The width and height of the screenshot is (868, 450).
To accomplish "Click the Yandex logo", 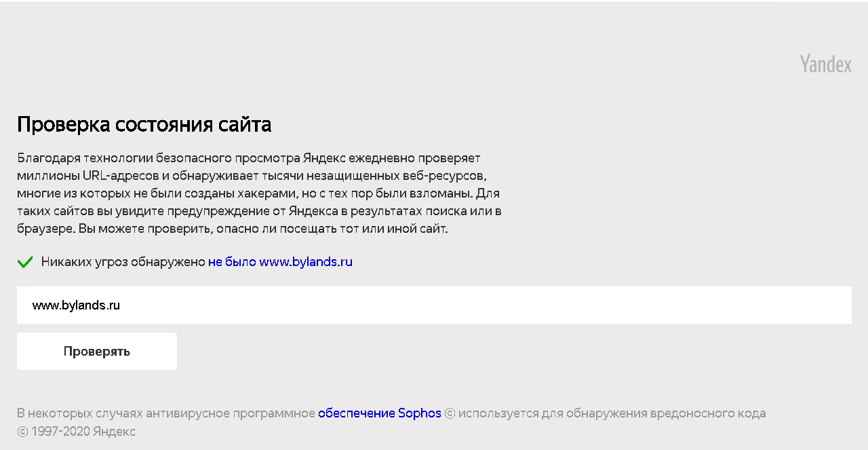I will pos(825,64).
